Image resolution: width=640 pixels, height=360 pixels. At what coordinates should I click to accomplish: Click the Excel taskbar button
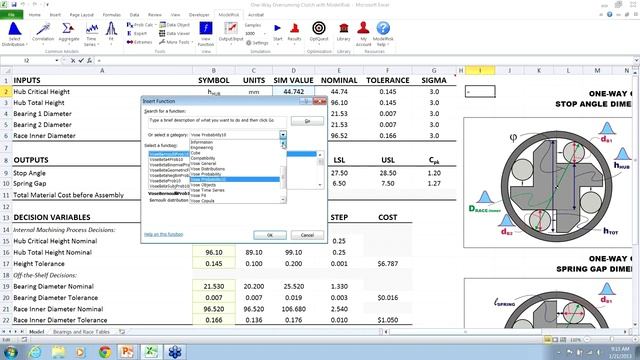pos(151,352)
